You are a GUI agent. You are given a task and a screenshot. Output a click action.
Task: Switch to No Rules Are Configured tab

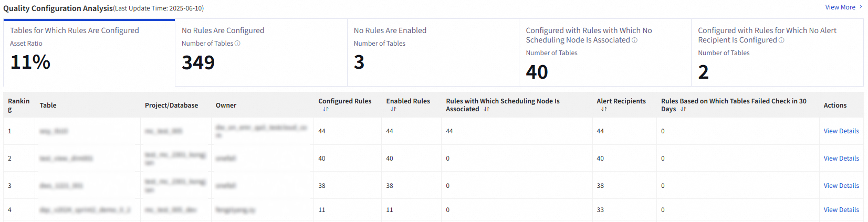[261, 52]
